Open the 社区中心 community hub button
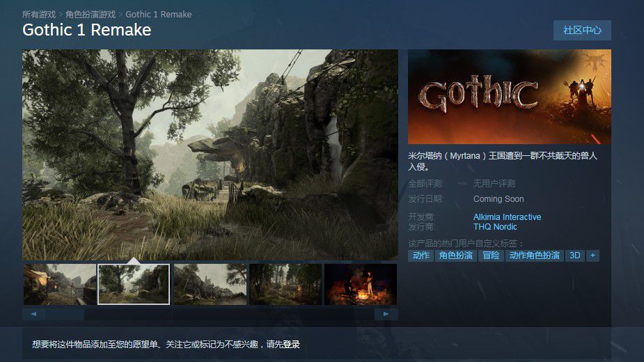Screen dimensions: 644x362 (582, 30)
